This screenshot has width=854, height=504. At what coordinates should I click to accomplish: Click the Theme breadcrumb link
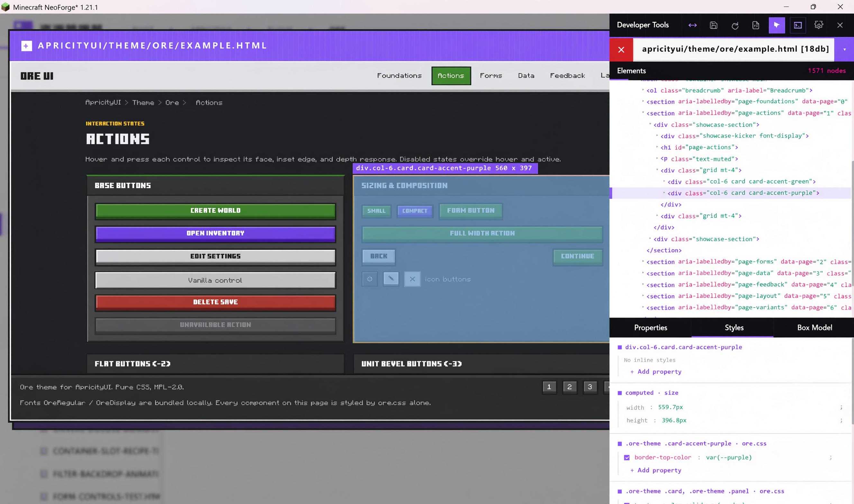pos(143,103)
